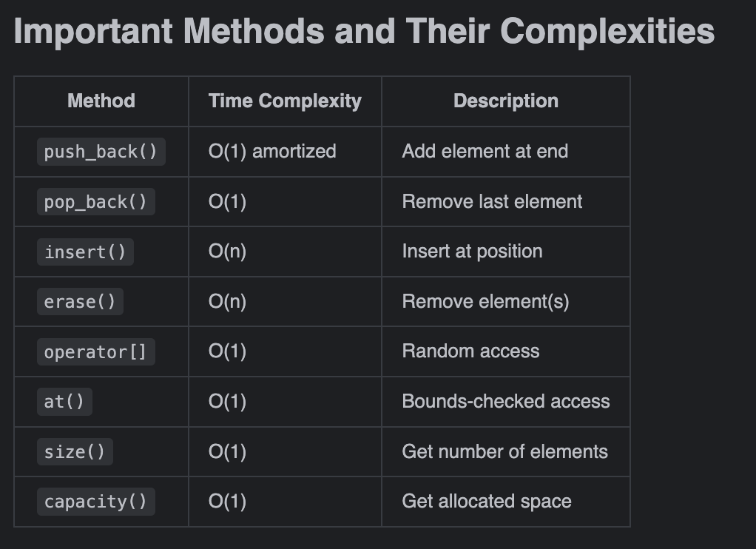Click the insert() method cell
756x549 pixels.
(x=85, y=252)
